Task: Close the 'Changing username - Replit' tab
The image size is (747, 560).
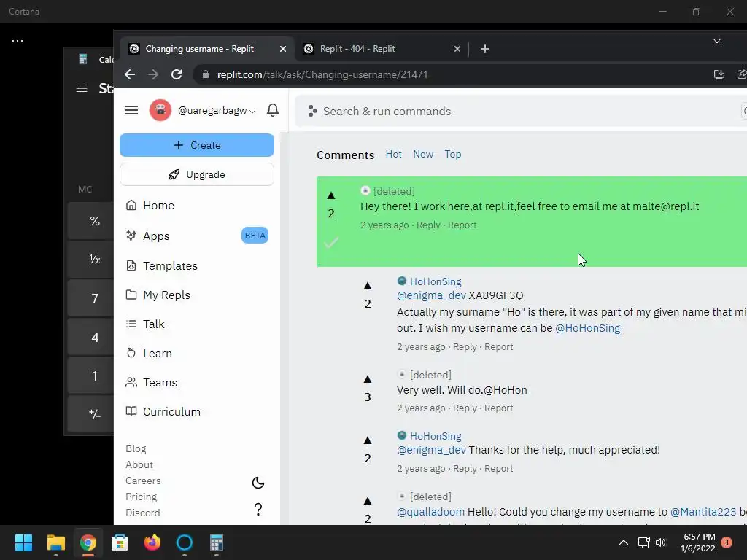Action: (x=283, y=49)
